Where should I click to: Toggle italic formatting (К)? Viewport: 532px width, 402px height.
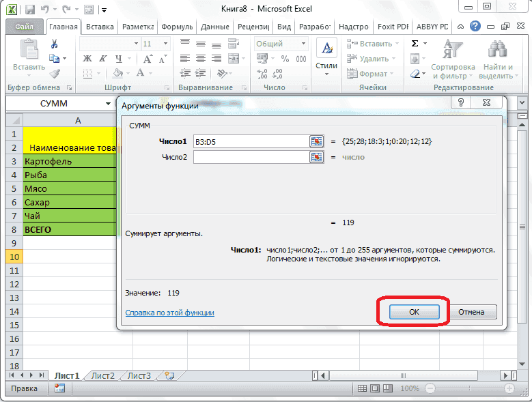coord(102,59)
